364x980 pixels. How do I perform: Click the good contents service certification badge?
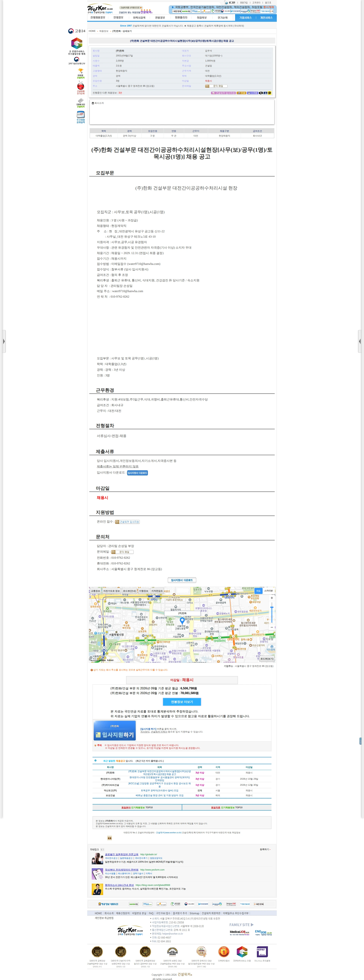[x=77, y=46]
